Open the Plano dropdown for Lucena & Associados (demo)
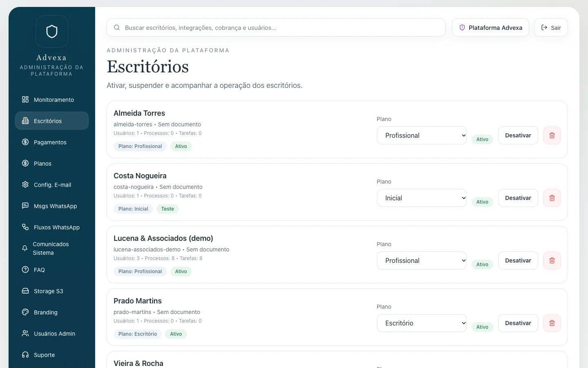The width and height of the screenshot is (588, 368). click(422, 260)
